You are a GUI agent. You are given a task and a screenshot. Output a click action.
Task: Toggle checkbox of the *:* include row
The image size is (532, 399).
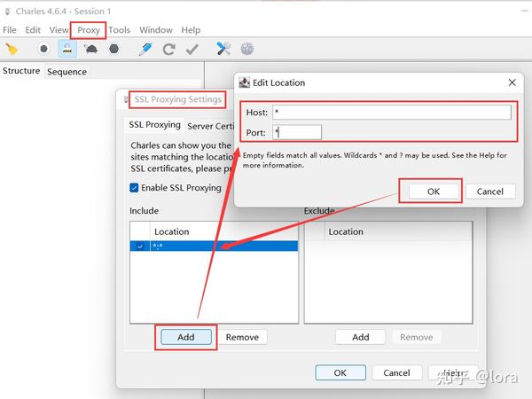pyautogui.click(x=140, y=246)
